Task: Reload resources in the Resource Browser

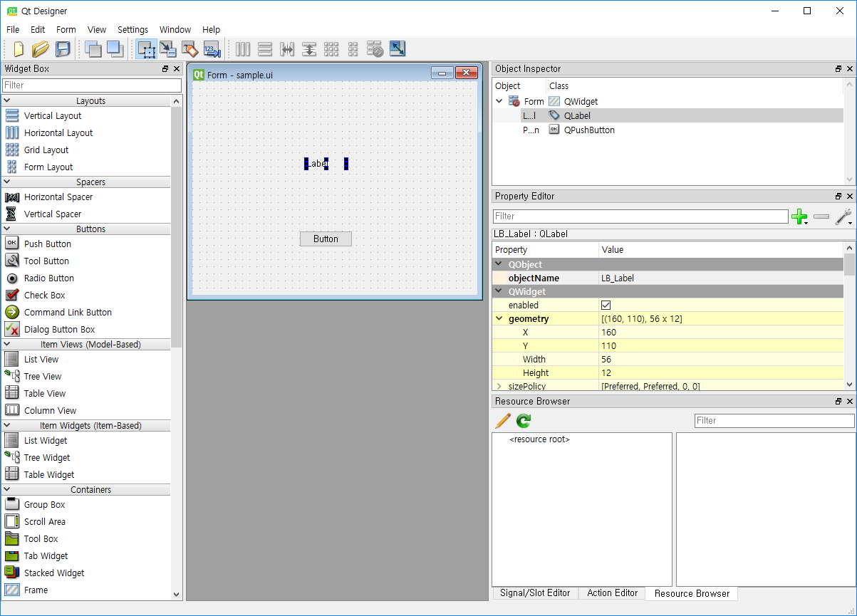Action: [523, 421]
